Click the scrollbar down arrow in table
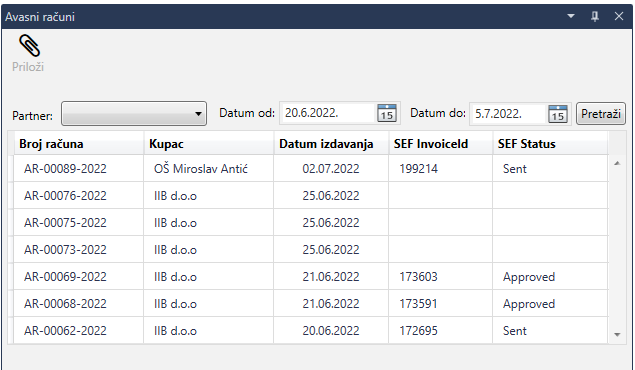Viewport: 635px width, 370px height. pyautogui.click(x=617, y=334)
